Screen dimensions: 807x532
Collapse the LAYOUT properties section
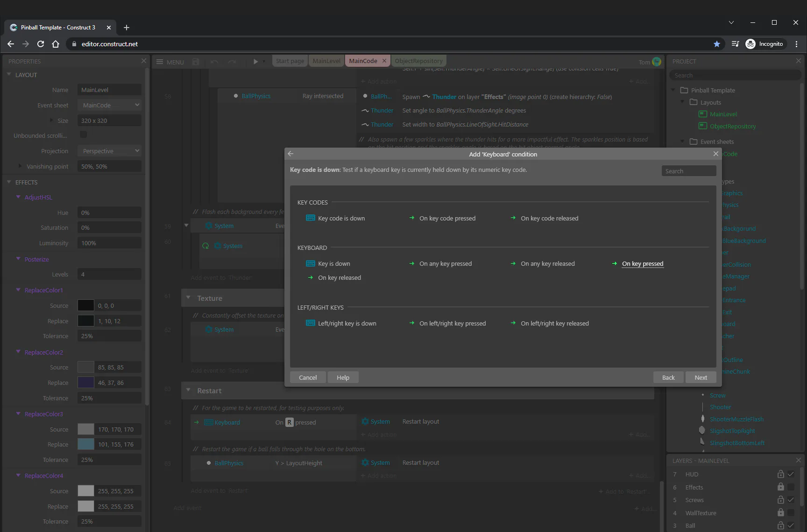tap(9, 74)
